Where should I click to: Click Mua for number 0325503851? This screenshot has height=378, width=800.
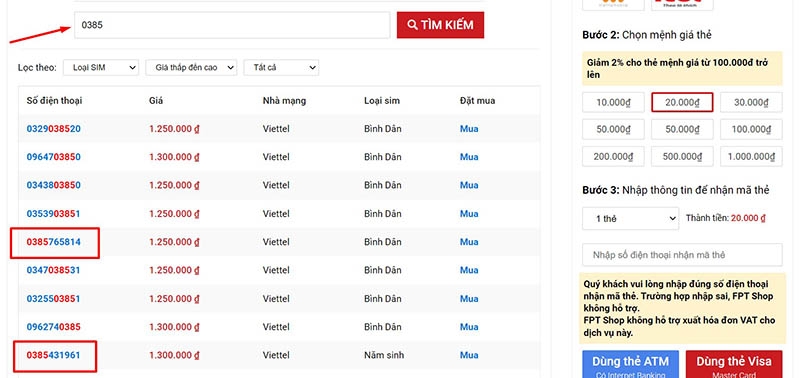[469, 298]
